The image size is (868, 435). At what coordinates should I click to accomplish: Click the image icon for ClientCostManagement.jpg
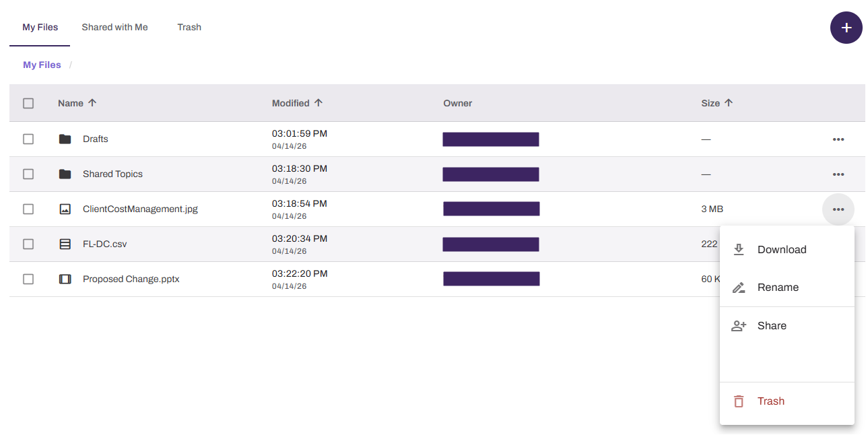click(x=65, y=209)
